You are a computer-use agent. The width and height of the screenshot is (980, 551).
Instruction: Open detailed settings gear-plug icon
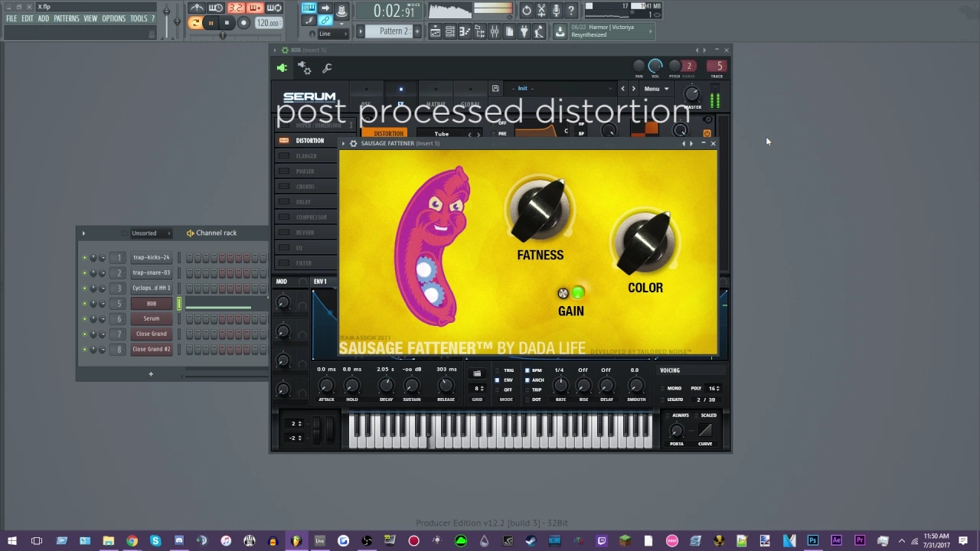click(305, 68)
